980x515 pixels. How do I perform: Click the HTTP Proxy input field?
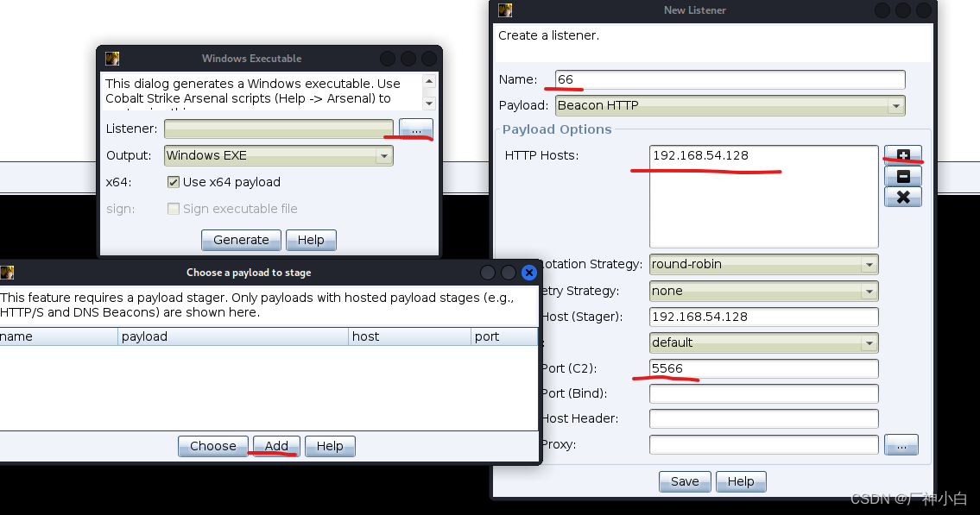point(764,445)
